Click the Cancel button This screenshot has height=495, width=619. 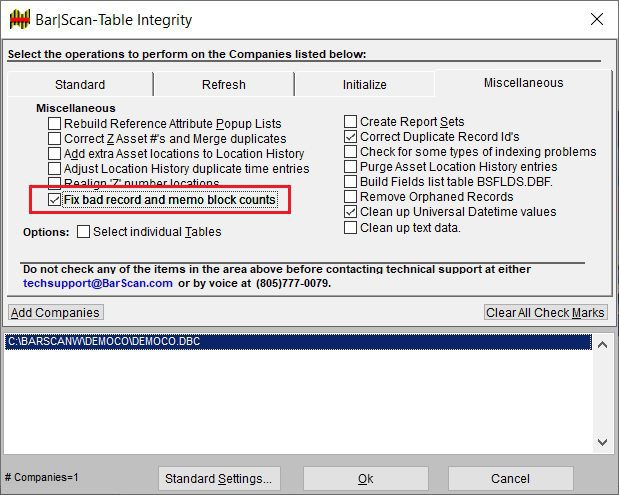click(510, 478)
